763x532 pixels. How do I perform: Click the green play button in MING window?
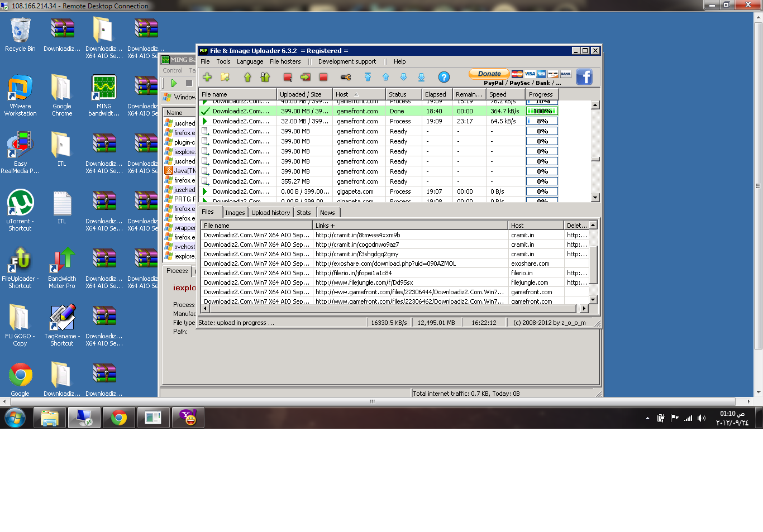click(174, 83)
